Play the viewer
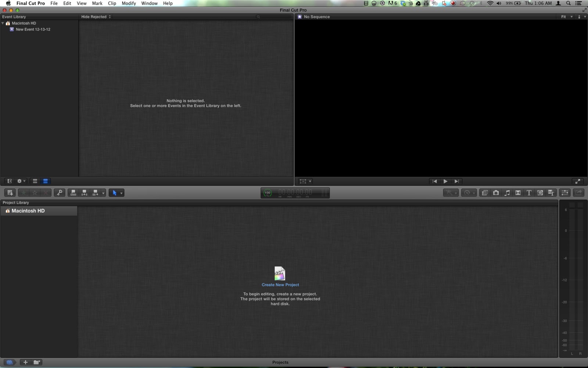Screen dimensions: 588x368 click(x=445, y=181)
